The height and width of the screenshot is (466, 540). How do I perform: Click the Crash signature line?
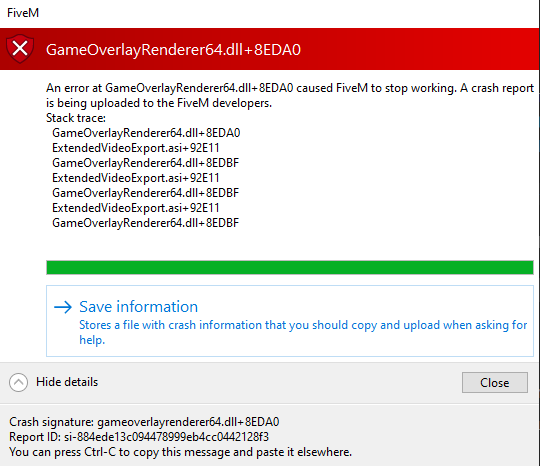pos(144,422)
